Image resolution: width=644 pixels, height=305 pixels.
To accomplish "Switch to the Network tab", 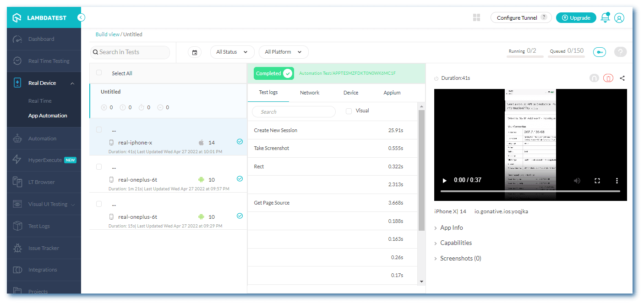I will tap(309, 92).
